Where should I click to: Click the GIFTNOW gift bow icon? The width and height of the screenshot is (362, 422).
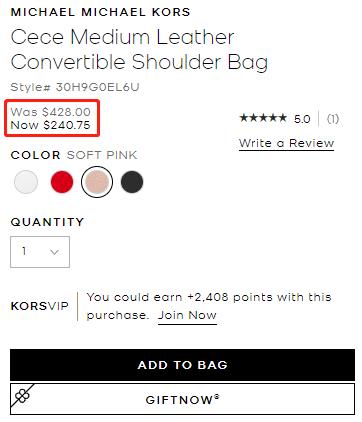(x=22, y=396)
